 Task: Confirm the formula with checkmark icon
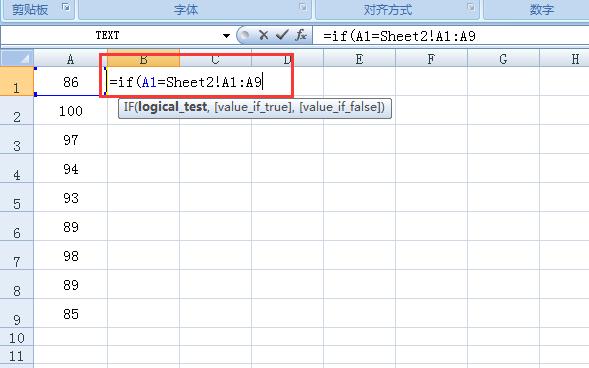(x=282, y=35)
